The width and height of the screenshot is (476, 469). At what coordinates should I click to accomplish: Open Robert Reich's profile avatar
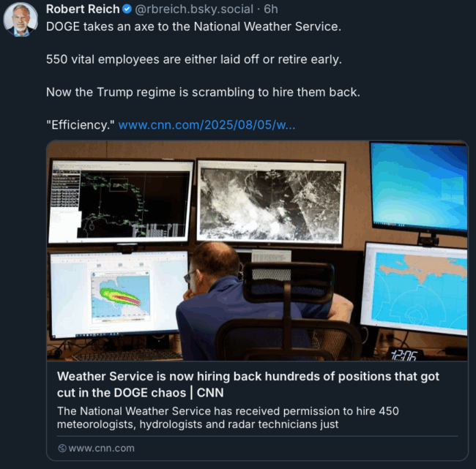tap(21, 20)
